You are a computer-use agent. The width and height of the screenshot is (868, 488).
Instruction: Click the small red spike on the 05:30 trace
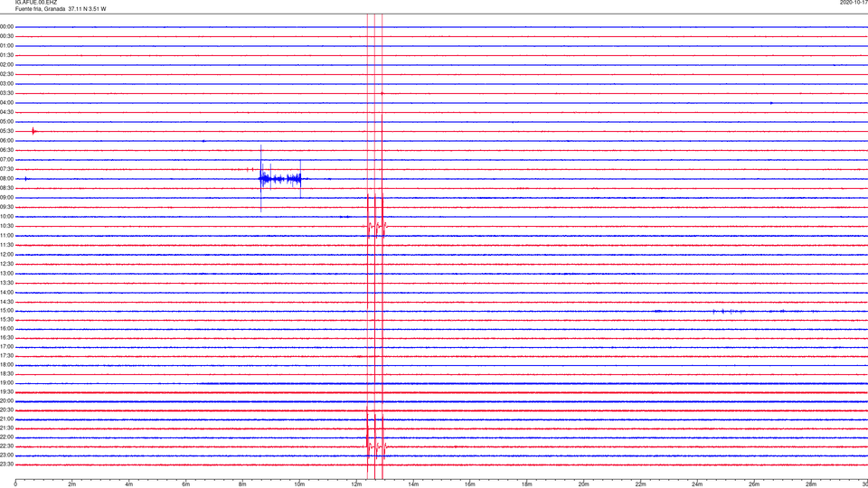(x=33, y=131)
